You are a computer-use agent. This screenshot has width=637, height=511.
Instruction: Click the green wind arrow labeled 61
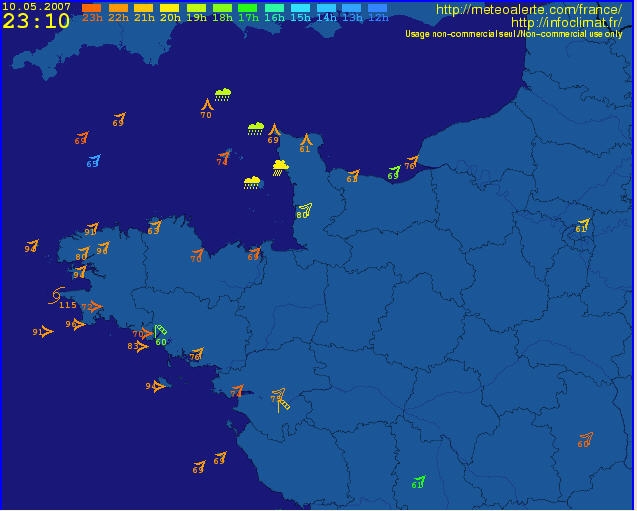click(420, 481)
